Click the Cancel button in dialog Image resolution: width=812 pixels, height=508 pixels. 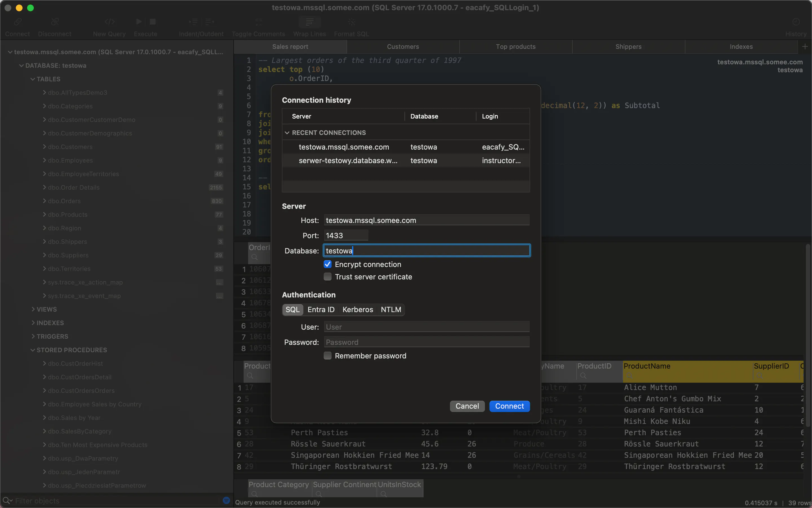point(467,406)
